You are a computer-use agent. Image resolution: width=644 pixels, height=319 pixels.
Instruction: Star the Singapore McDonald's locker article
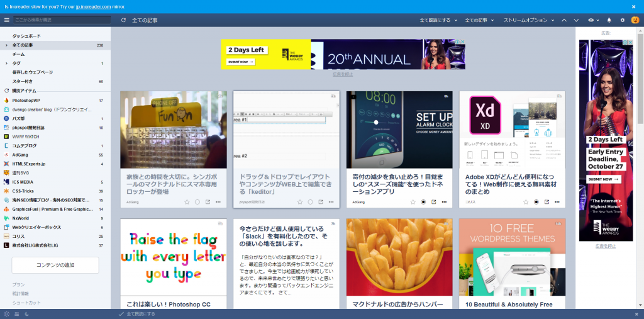(187, 202)
